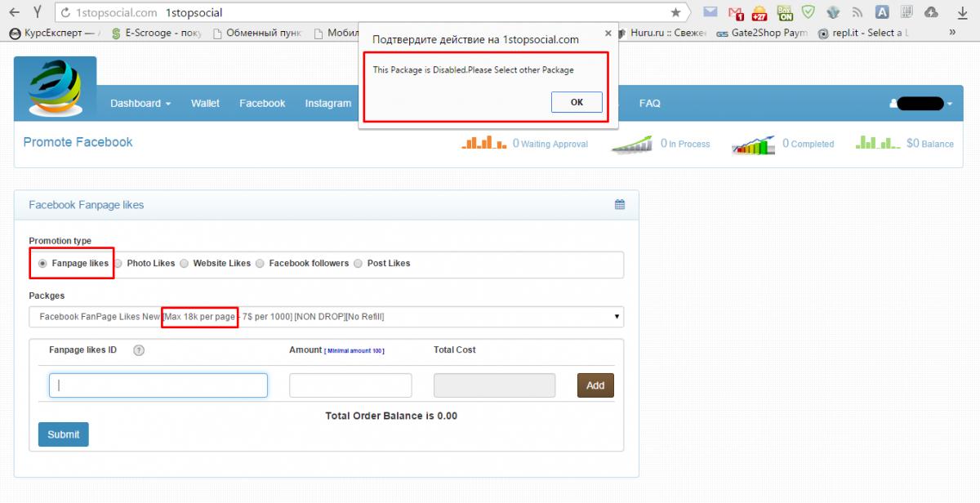Open the Yandex Y button in the toolbar
The width and height of the screenshot is (980, 503).
point(38,12)
